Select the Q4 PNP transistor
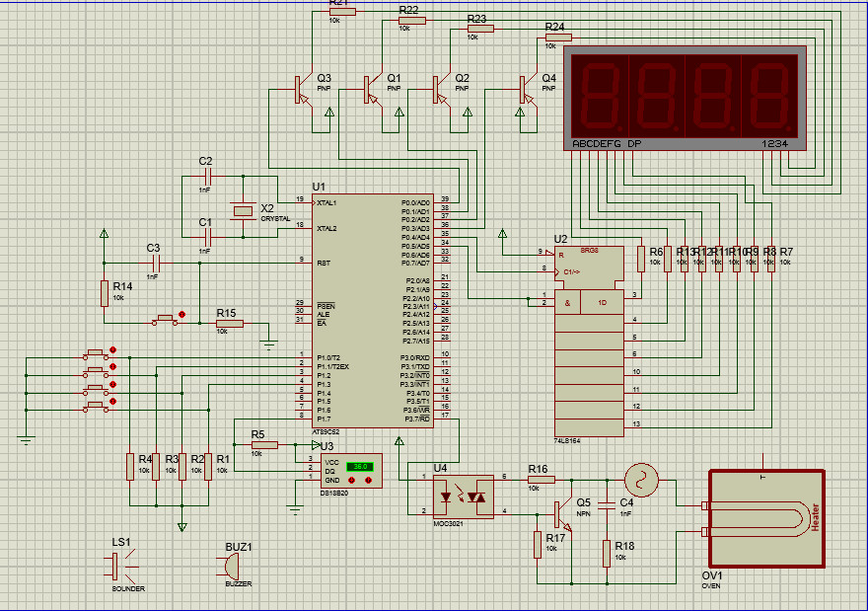This screenshot has height=611, width=868. tap(528, 89)
